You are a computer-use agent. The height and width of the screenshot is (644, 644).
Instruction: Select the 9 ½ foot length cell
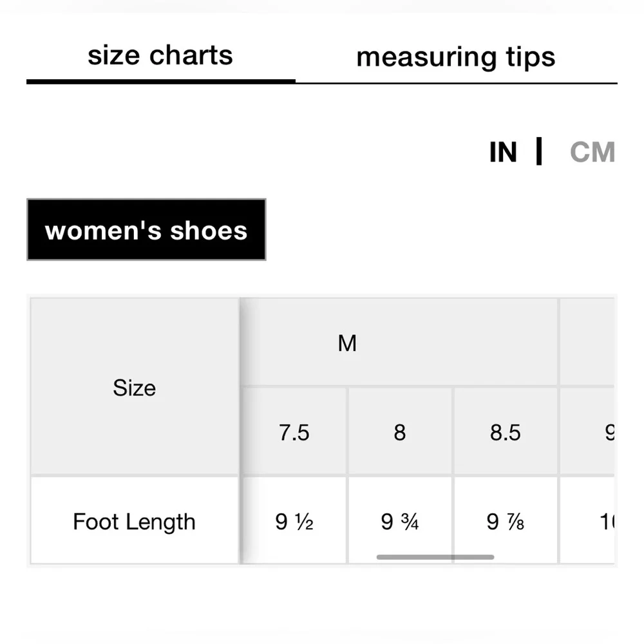pos(294,521)
